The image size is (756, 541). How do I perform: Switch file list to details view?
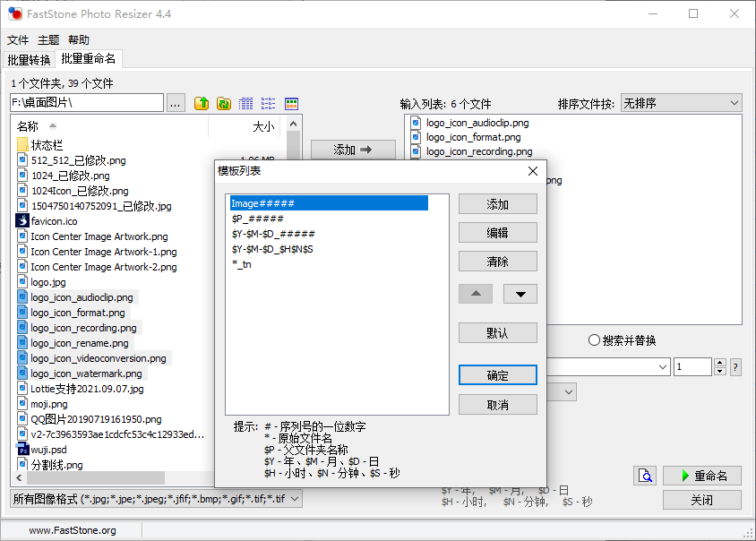pos(246,104)
